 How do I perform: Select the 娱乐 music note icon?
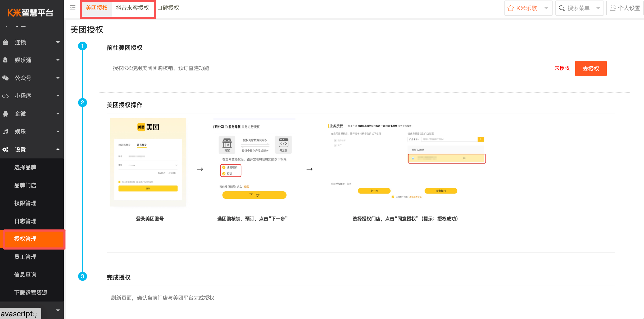click(x=6, y=131)
